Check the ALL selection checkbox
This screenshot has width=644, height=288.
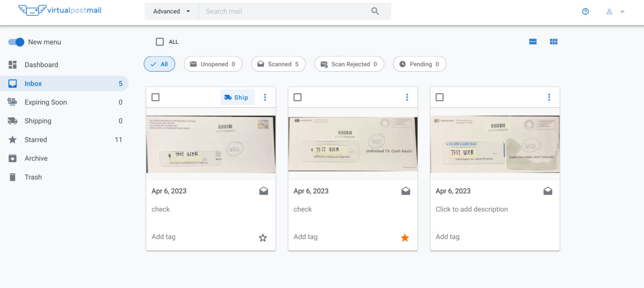(x=160, y=42)
